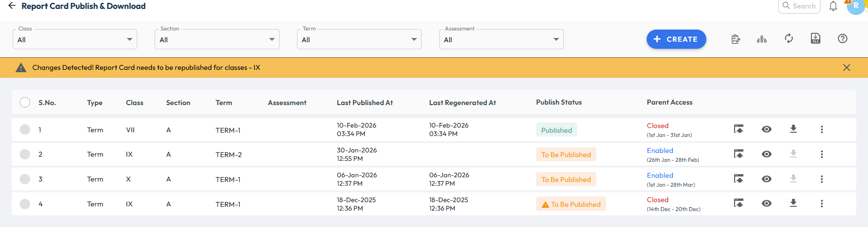
Task: Dismiss the Changes Detected warning banner
Action: [x=846, y=68]
